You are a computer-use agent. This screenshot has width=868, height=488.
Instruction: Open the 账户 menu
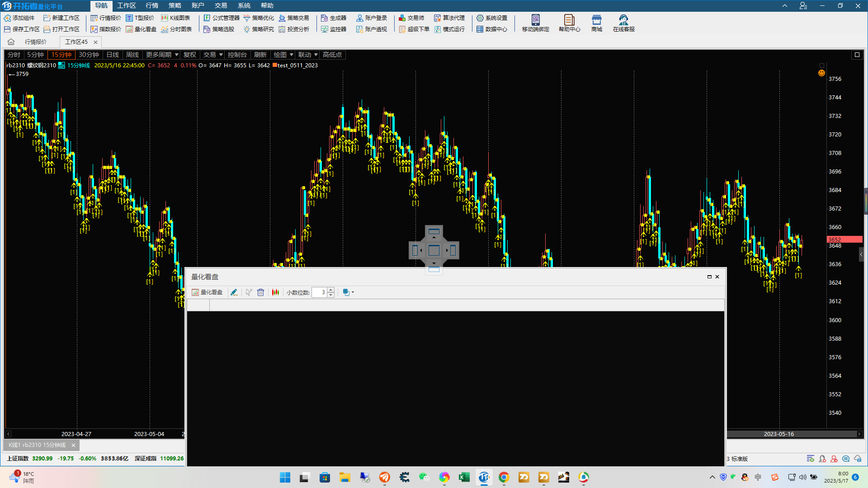point(198,5)
